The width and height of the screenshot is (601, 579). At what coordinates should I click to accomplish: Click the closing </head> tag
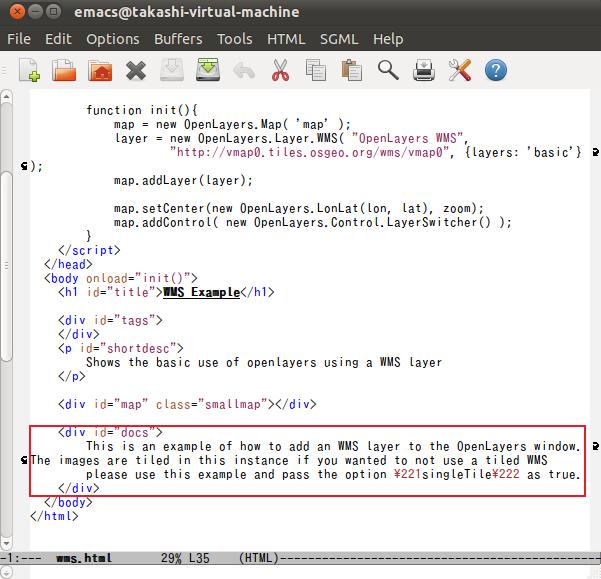[68, 264]
